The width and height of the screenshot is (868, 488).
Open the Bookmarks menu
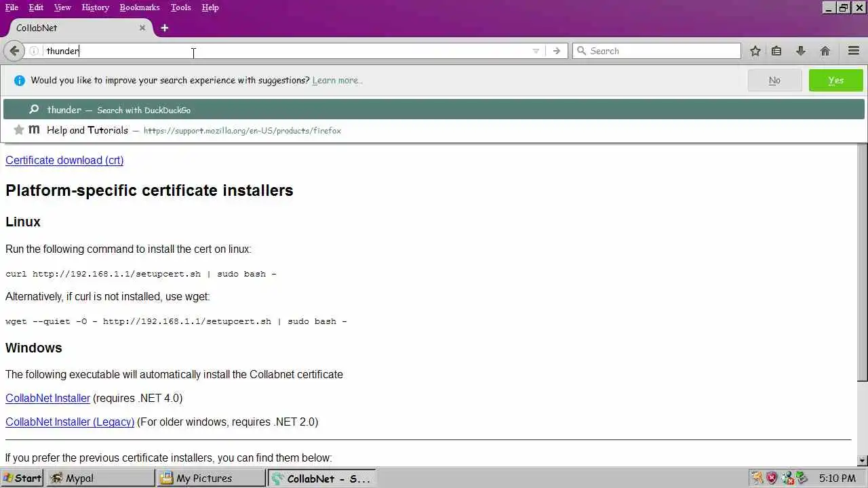tap(140, 7)
